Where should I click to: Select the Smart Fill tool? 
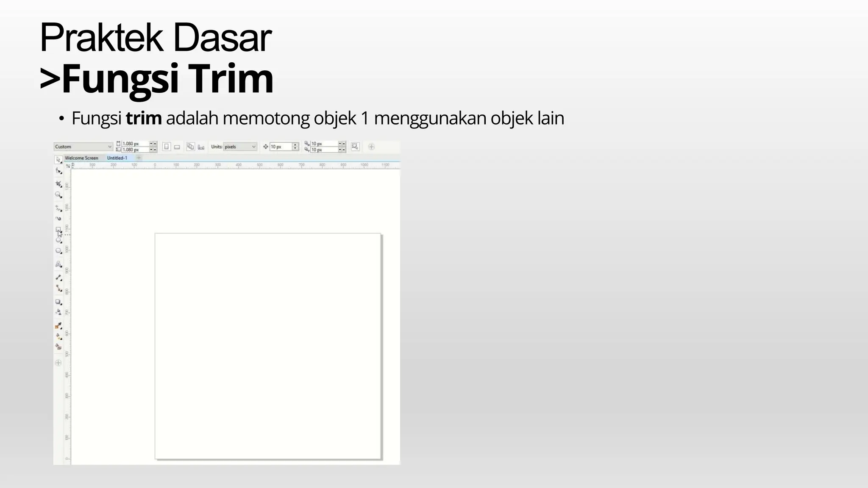(x=58, y=347)
